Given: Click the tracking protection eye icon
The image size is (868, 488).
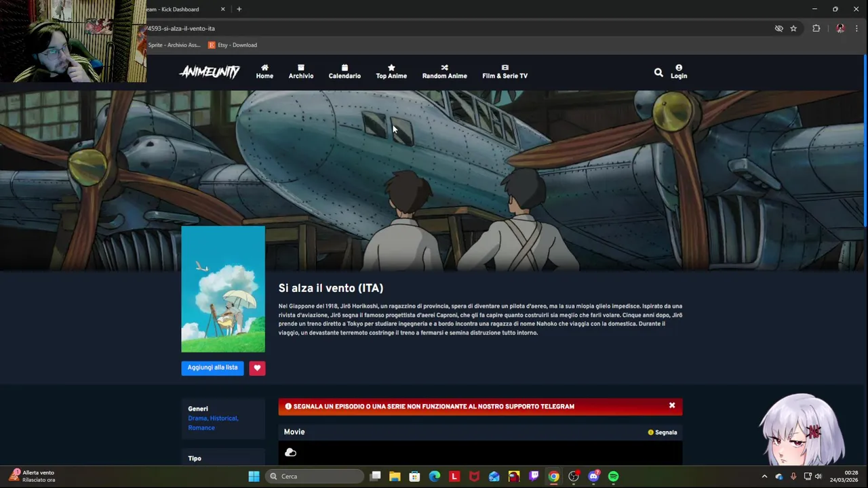Looking at the screenshot, I should click(x=778, y=28).
